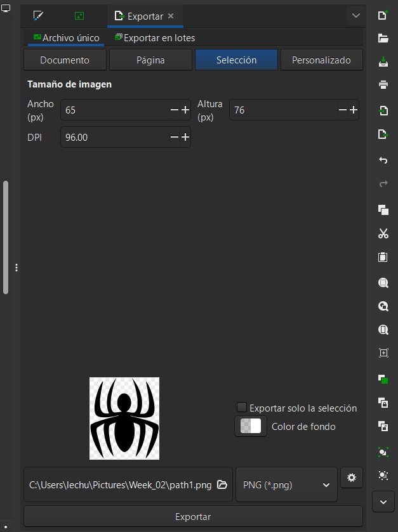Click the DPI input field
Screen dimensions: 398x532
click(x=115, y=137)
